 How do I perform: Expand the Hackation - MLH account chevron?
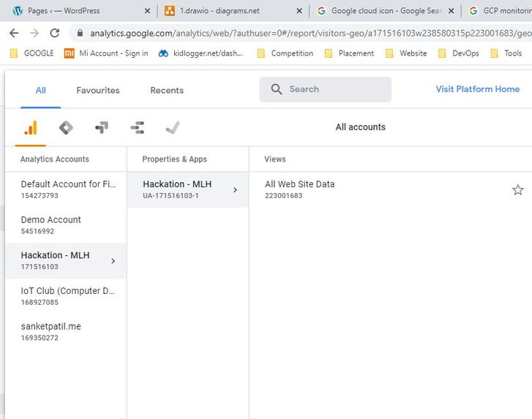click(113, 261)
